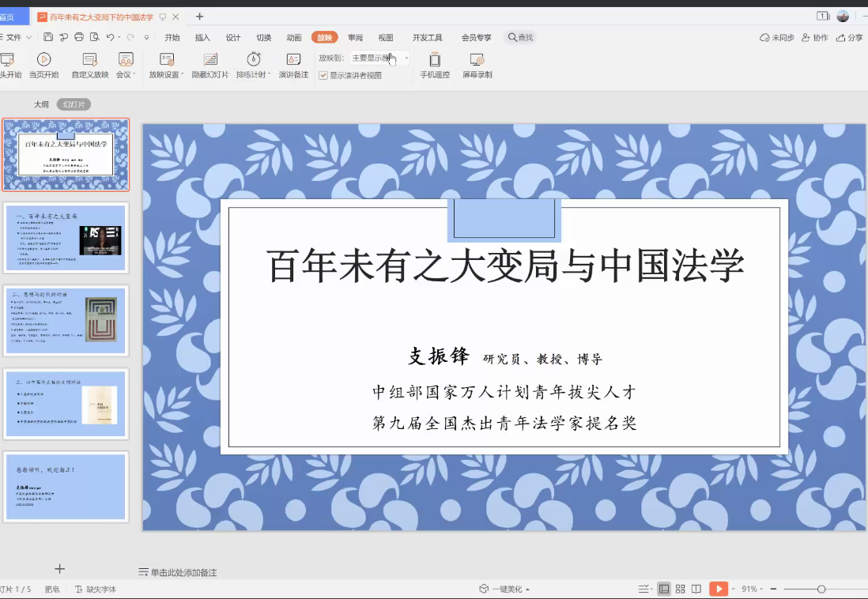The height and width of the screenshot is (599, 868).
Task: Select the 从头开始 (from beginning) slideshow icon
Action: click(x=9, y=59)
